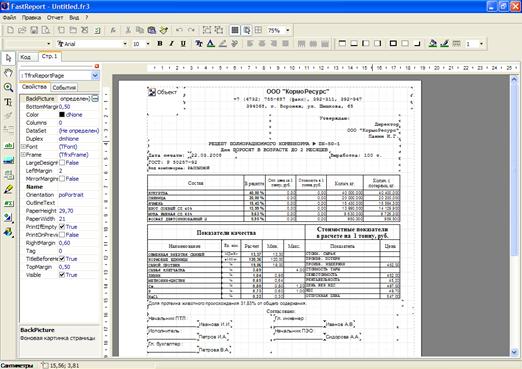Toggle the LargeDesignHeight checkbox

pos(62,163)
